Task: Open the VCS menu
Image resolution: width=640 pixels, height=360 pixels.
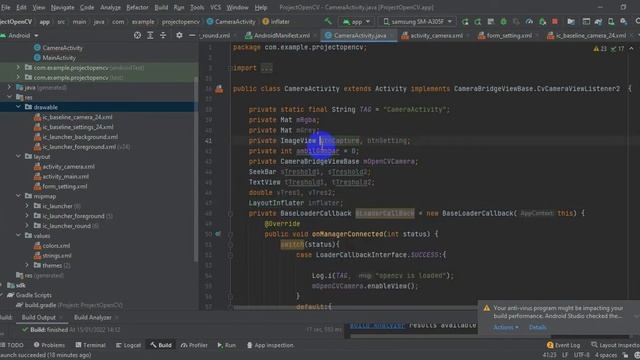Action: [x=215, y=7]
